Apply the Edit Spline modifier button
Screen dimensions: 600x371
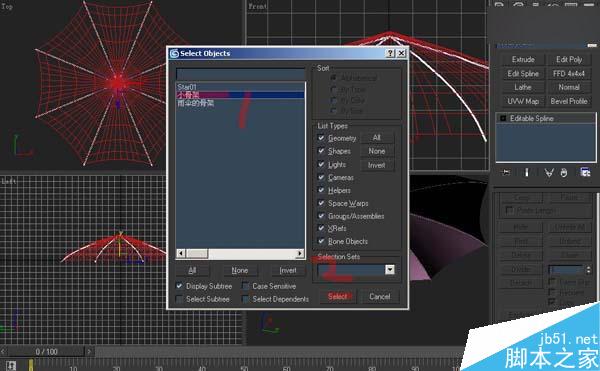[x=523, y=73]
